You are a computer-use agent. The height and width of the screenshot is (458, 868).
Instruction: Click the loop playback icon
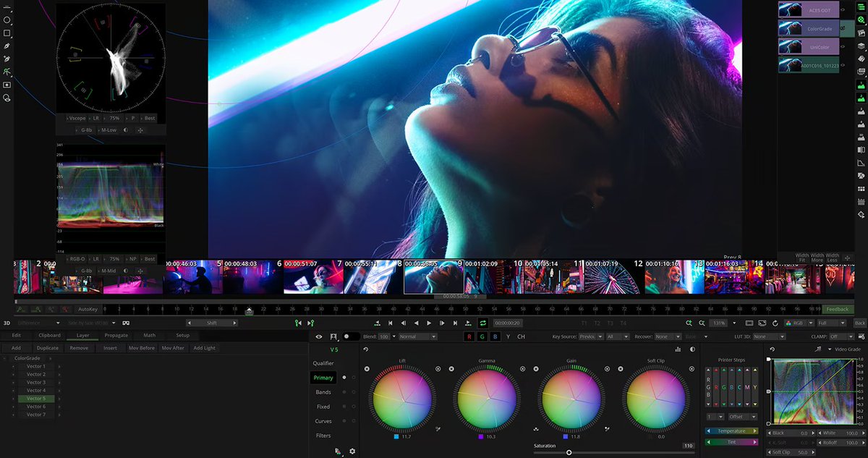tap(482, 323)
